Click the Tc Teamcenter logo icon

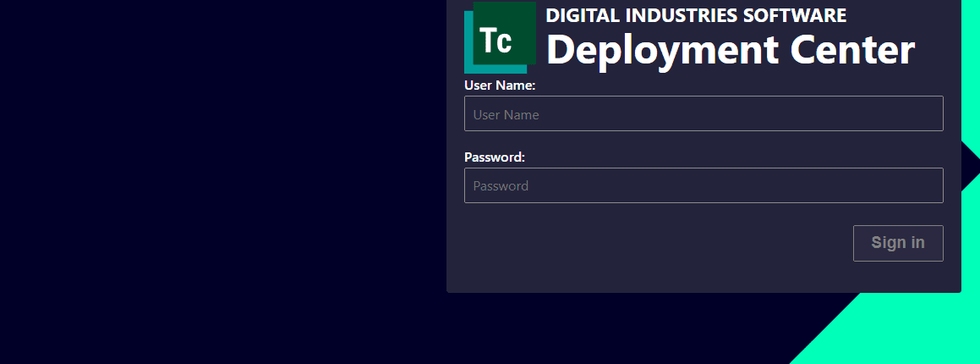click(500, 37)
